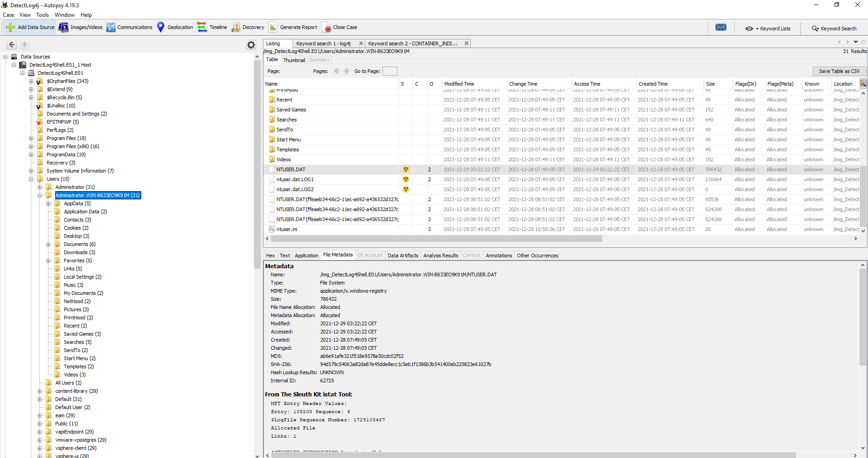This screenshot has height=458, width=868.
Task: Click Save Table as CSV button
Action: 839,71
